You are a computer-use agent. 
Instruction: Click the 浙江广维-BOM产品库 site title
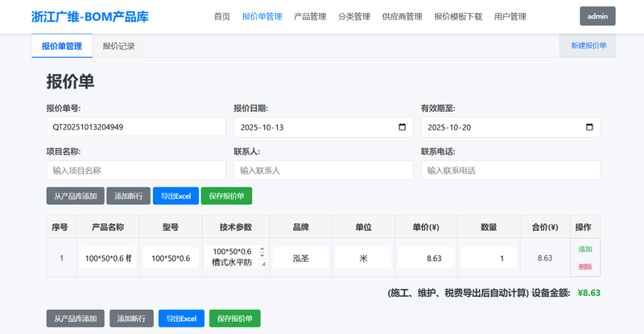[x=89, y=16]
